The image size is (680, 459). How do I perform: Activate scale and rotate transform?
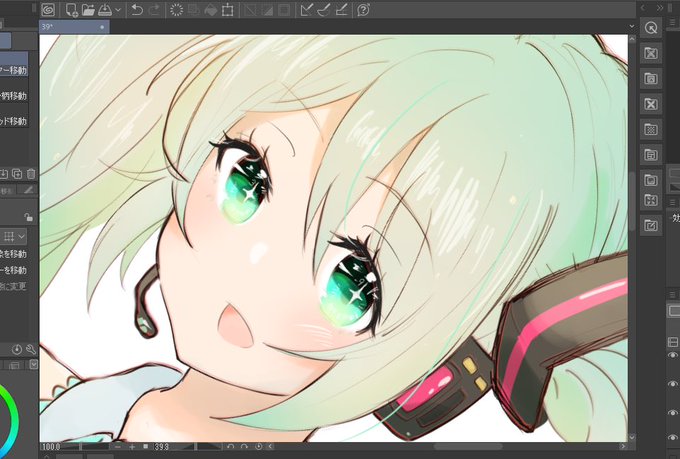[x=228, y=10]
